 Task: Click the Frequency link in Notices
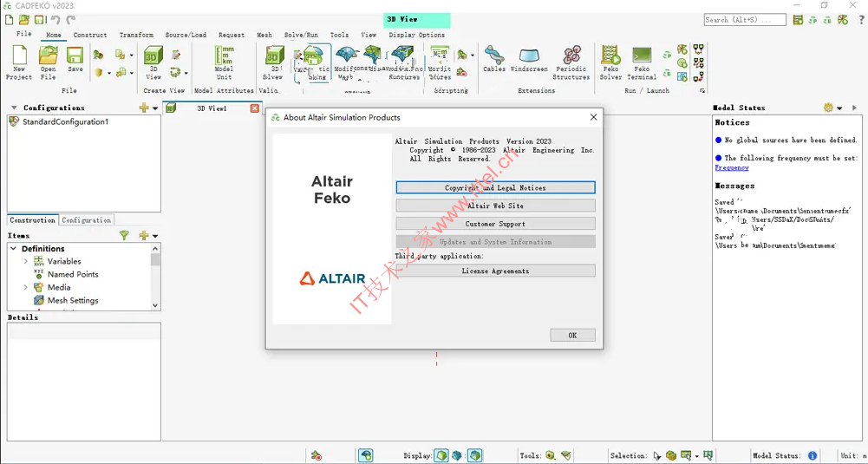[x=731, y=167]
